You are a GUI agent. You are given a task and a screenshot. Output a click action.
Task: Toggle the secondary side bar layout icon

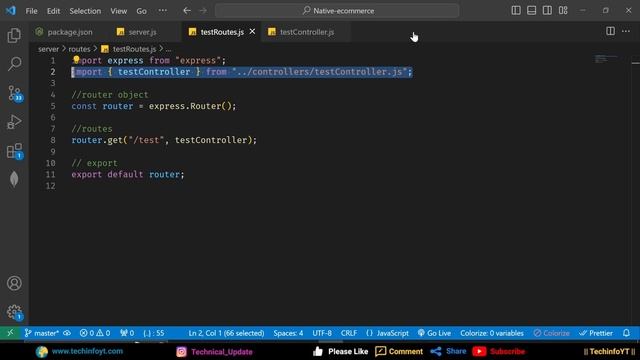click(547, 11)
